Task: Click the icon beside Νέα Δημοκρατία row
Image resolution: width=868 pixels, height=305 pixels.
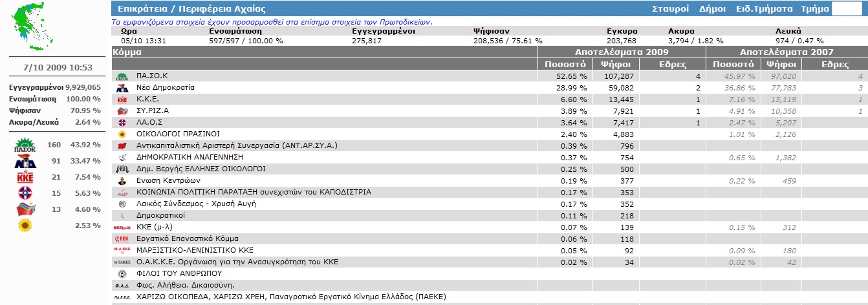Action: [122, 88]
